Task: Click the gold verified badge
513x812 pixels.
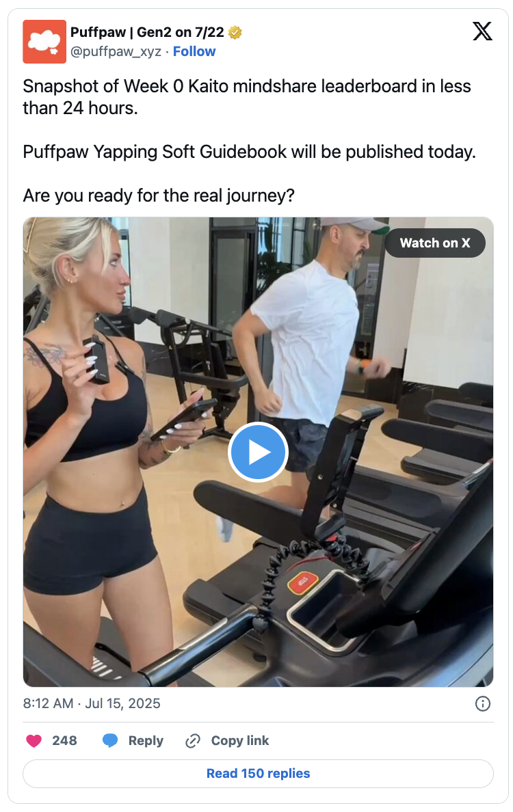Action: click(x=235, y=33)
